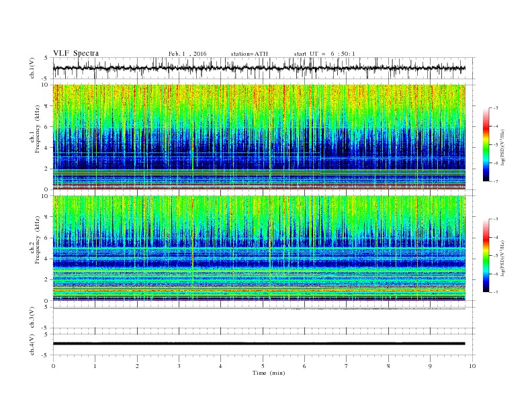This screenshot has height=411, width=532.
Task: Click the date 'Feb. 1, 2016' label
Action: (x=187, y=54)
